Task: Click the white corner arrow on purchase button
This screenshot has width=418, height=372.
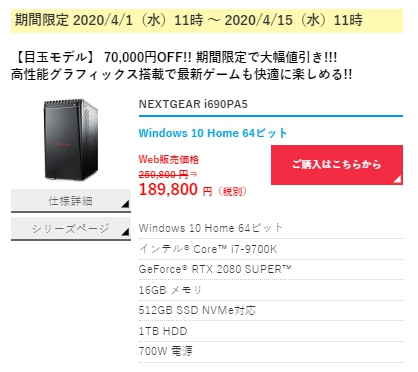Action: 398,180
